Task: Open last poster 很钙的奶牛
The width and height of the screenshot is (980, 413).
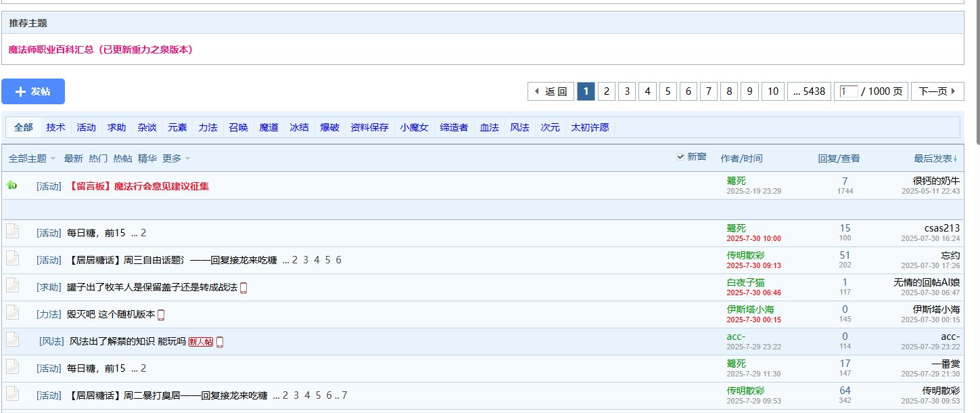Action: pyautogui.click(x=936, y=181)
